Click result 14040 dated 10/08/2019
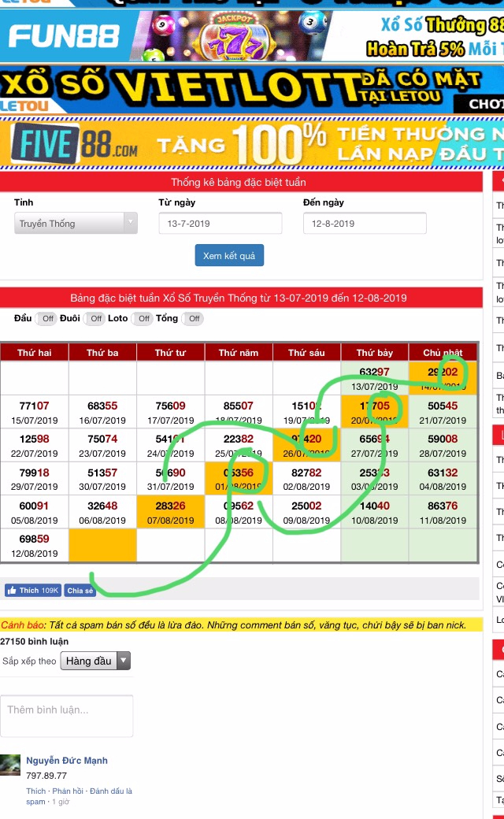 pos(375,506)
